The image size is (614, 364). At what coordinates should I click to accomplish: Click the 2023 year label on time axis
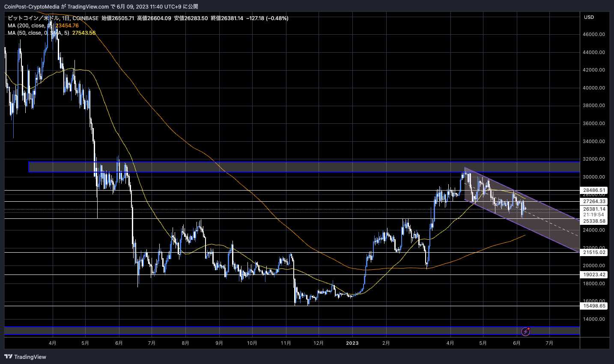[x=352, y=343]
